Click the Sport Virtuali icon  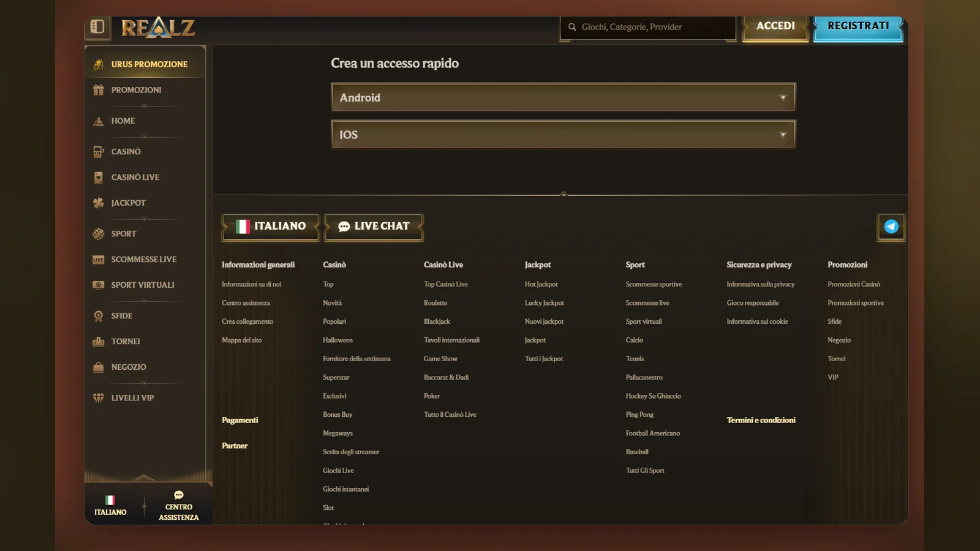tap(98, 285)
